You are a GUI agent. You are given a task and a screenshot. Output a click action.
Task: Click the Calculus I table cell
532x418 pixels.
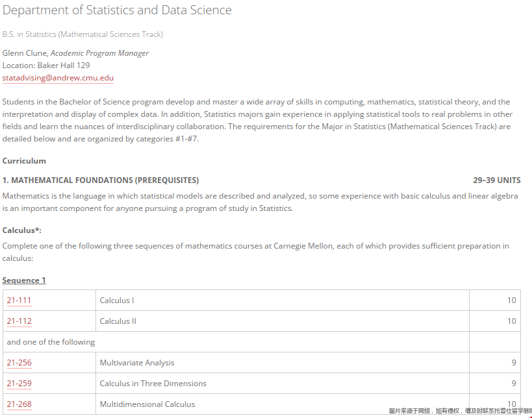[117, 301]
